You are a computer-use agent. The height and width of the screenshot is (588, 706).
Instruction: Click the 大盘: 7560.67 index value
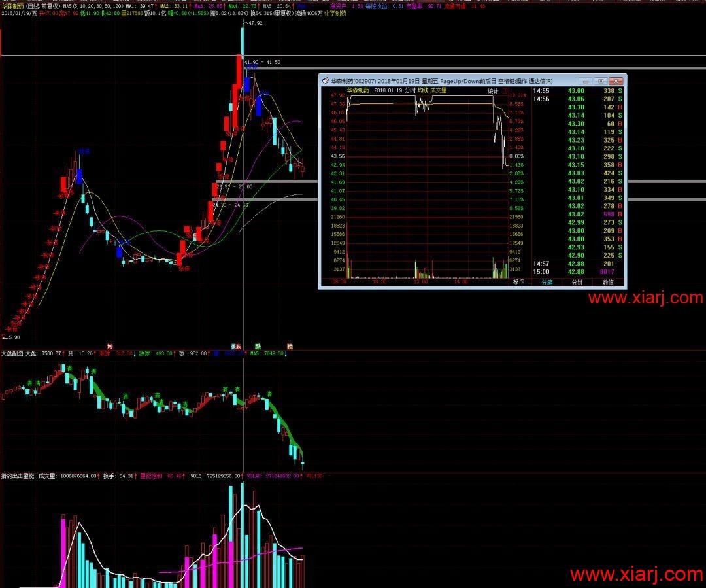point(43,353)
